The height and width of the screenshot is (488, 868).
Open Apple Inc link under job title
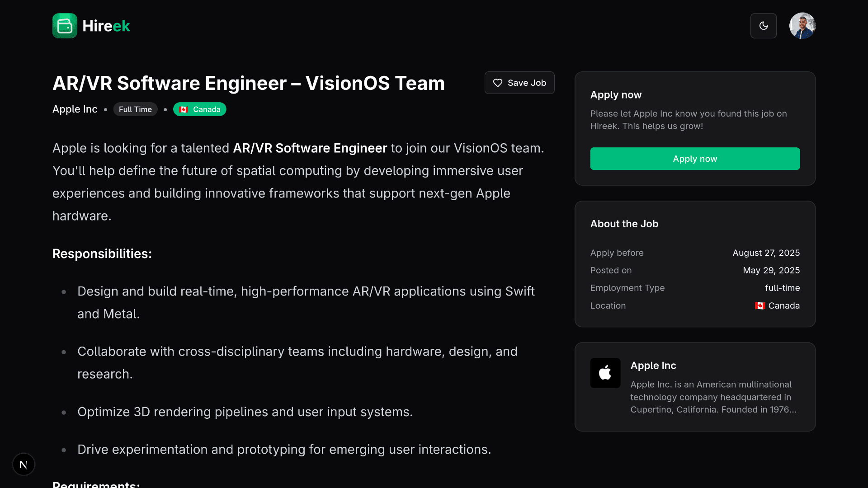pyautogui.click(x=75, y=109)
